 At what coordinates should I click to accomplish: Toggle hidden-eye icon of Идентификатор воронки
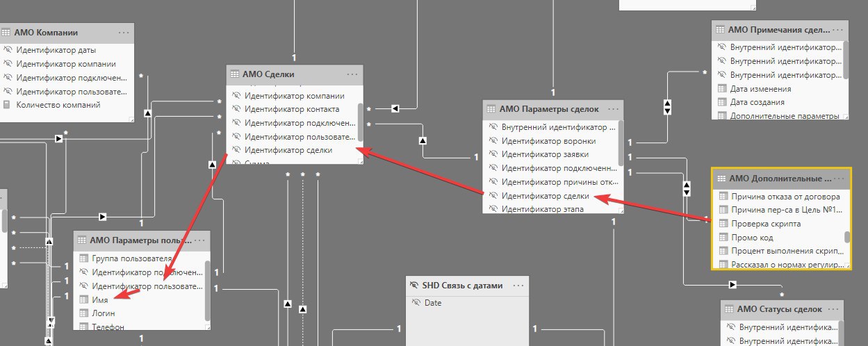pyautogui.click(x=493, y=141)
